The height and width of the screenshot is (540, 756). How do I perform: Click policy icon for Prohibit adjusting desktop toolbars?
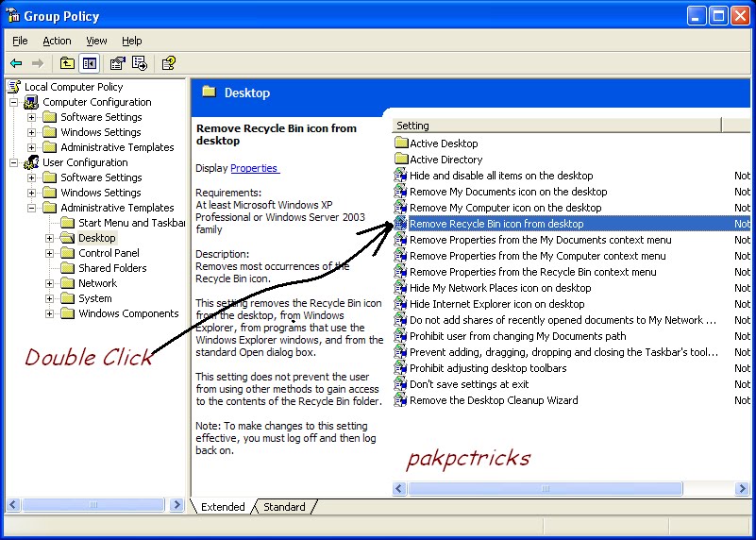click(x=401, y=368)
